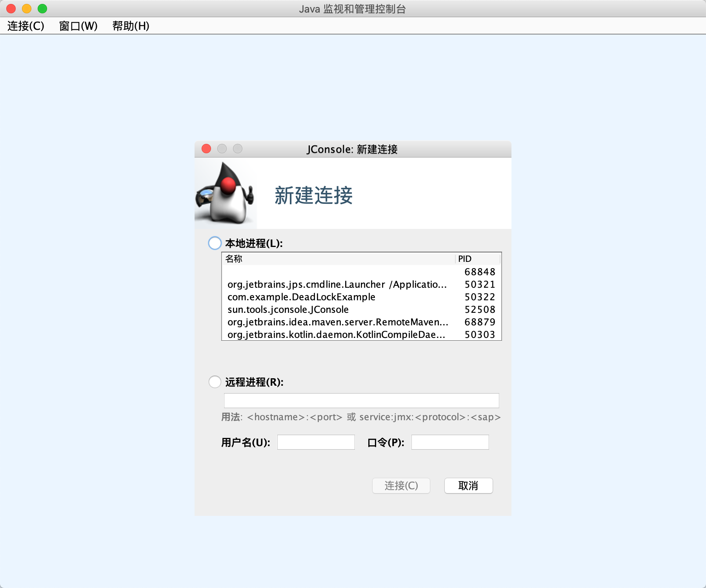Open the 帮助(H) menu

pos(131,26)
